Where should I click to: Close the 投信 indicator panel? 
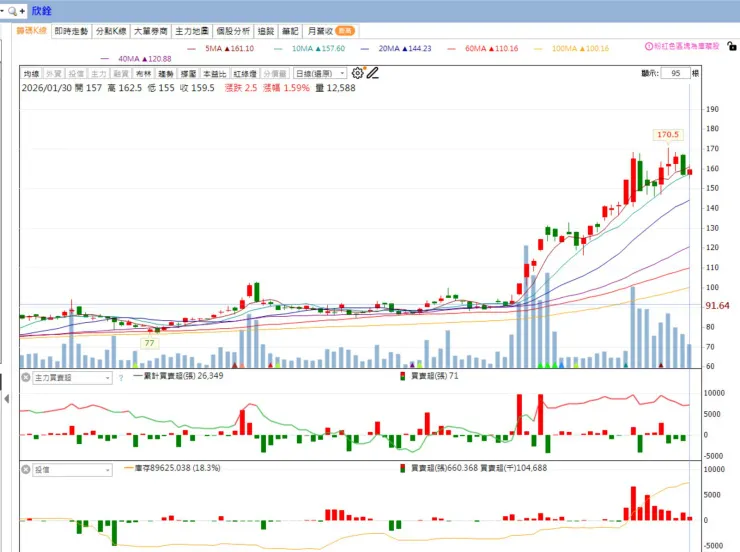point(26,469)
